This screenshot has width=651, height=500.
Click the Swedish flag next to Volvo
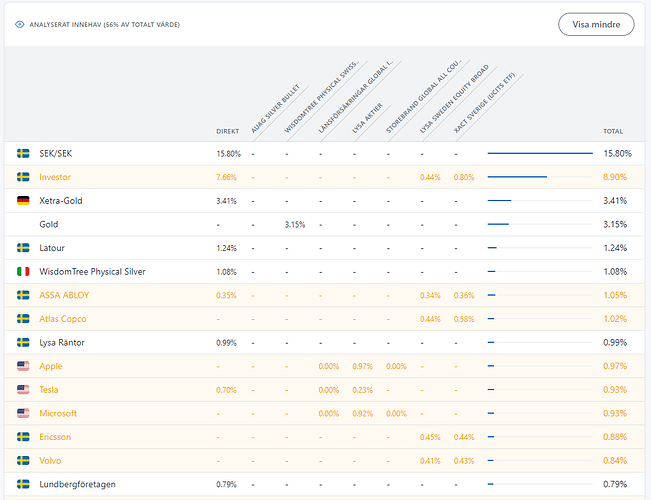(x=23, y=461)
